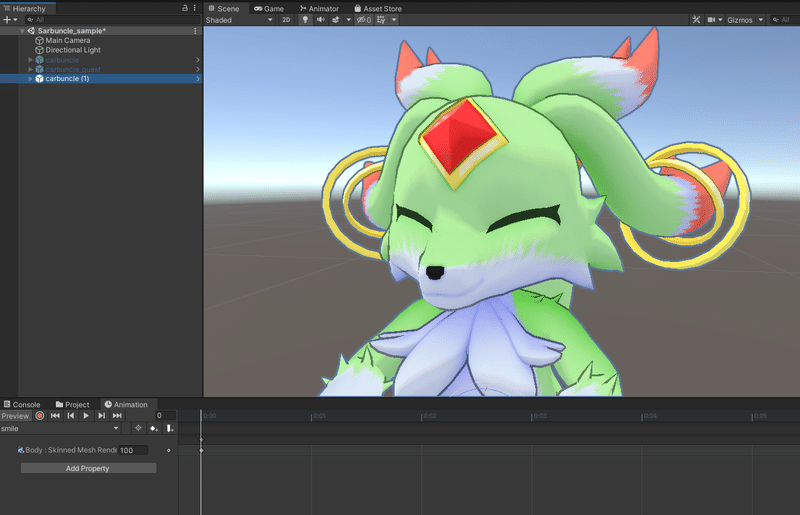Viewport: 800px width, 515px height.
Task: Open the Gizmos dropdown arrow
Action: 761,20
